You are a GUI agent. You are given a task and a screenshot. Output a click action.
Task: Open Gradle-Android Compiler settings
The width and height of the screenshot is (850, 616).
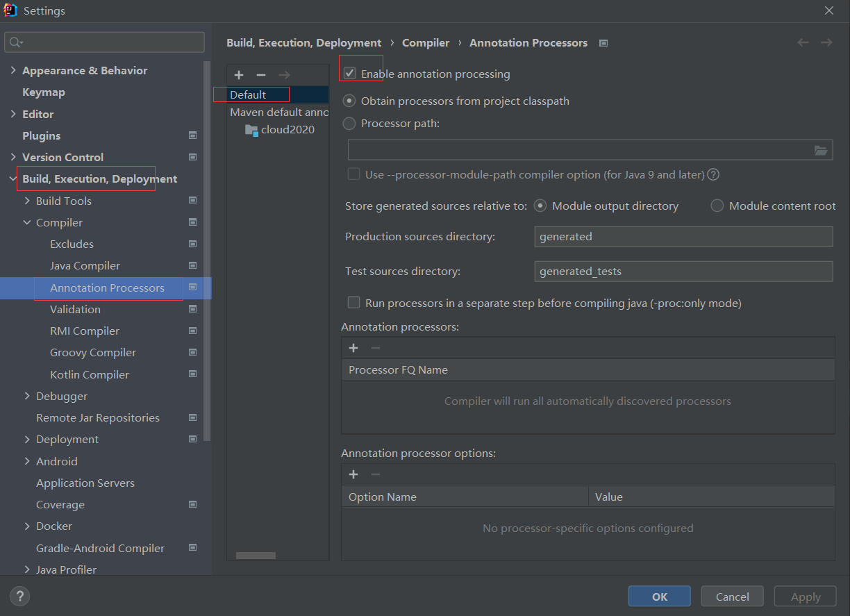[100, 548]
